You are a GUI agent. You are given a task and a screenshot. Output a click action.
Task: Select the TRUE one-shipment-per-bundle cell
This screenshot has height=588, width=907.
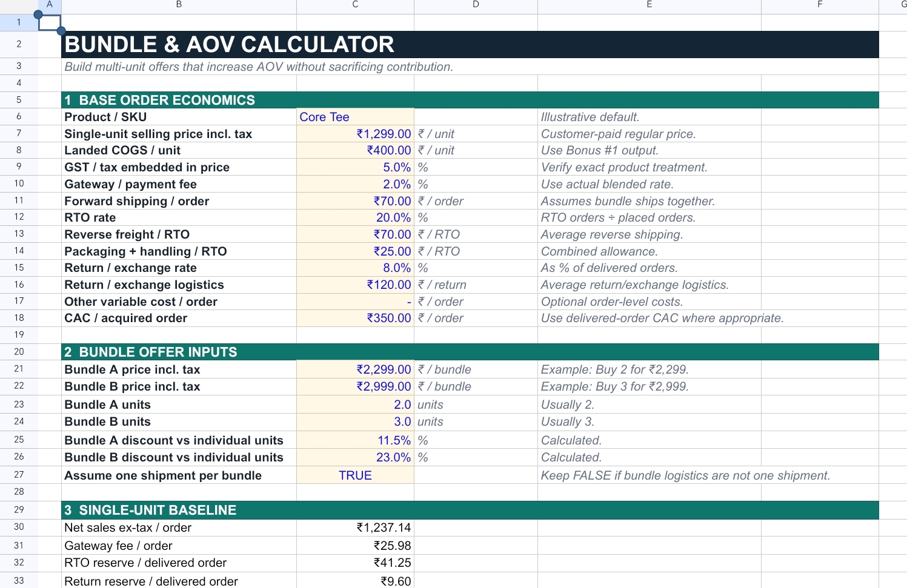coord(355,475)
